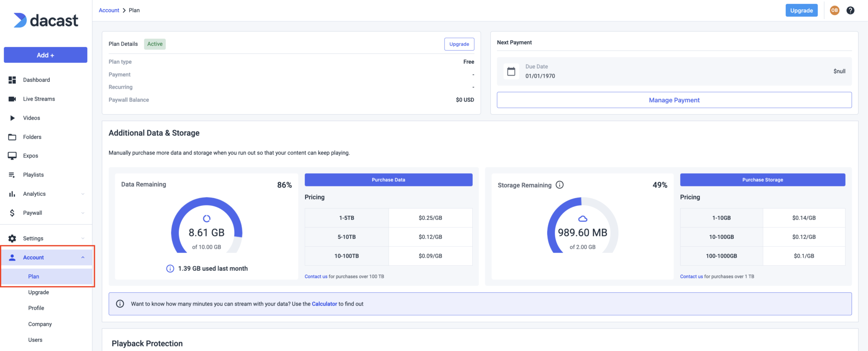The image size is (868, 351).
Task: Click the Manage Payment button
Action: click(x=674, y=100)
